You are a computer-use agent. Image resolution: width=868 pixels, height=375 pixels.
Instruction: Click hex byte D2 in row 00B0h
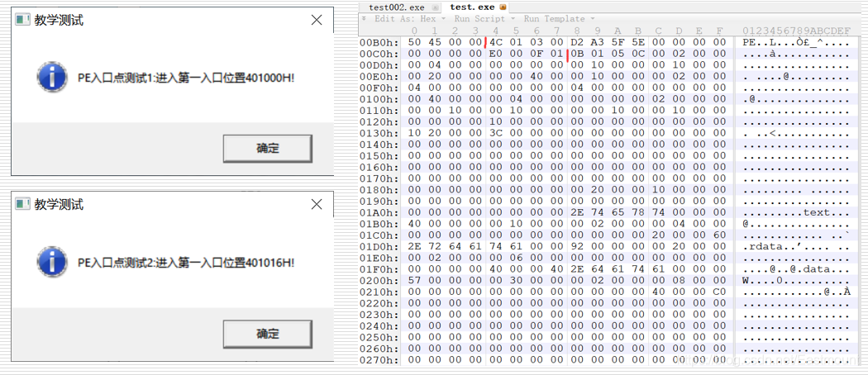point(577,43)
